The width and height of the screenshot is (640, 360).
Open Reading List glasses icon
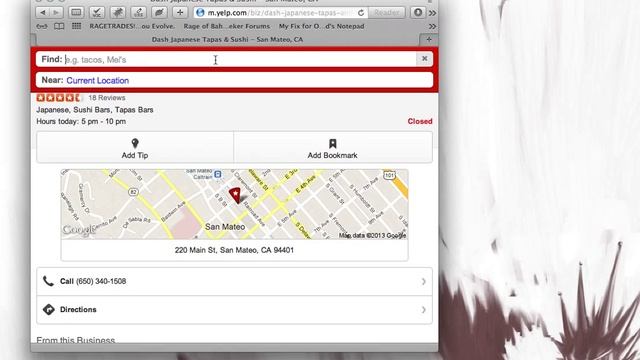(x=42, y=27)
